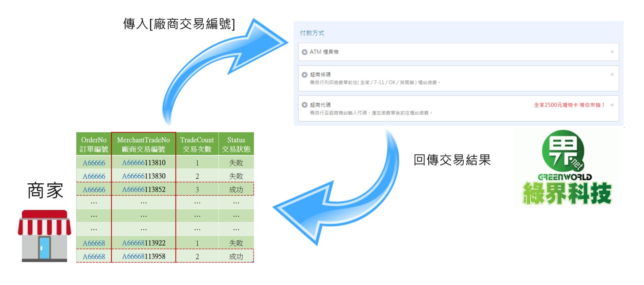The width and height of the screenshot is (644, 285).
Task: Select trade number A66668113922
Action: tap(144, 243)
